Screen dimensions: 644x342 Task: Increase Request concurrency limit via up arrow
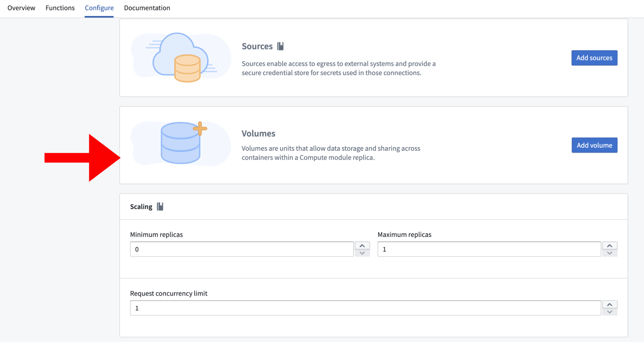(609, 304)
